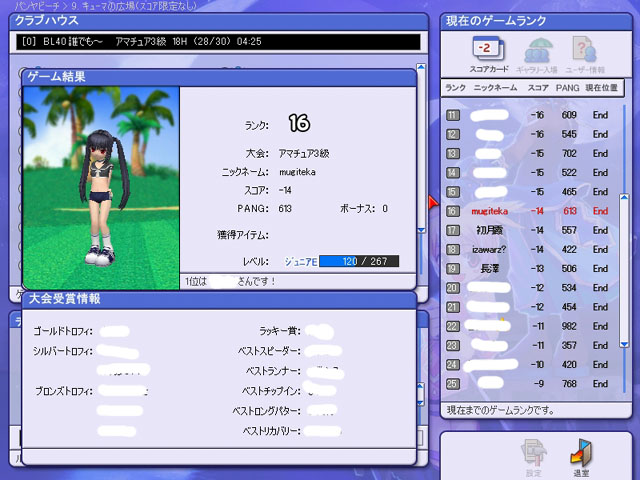Screen dimensions: 640x480
Task: Click the 設定 settings icon
Action: coord(534,458)
